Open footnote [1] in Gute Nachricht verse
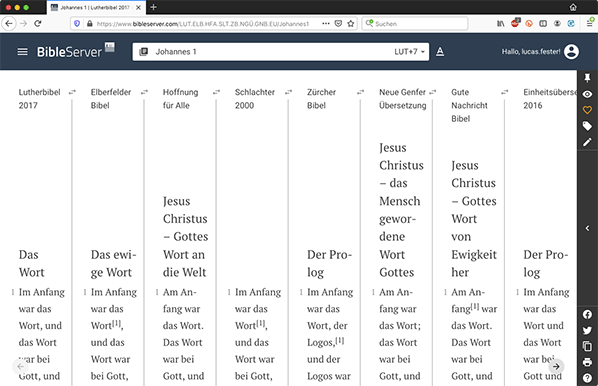598x386 pixels. [x=475, y=306]
